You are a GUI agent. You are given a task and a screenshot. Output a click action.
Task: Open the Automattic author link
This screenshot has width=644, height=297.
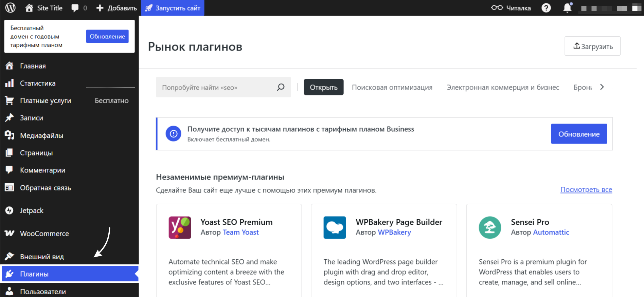click(551, 232)
